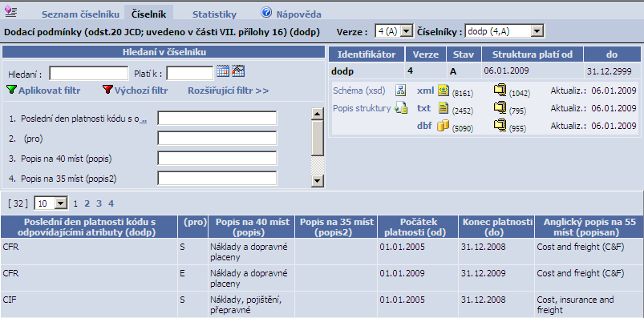644x318 pixels.
Task: Click the green funnel Aplikovat filtr icon
Action: (11, 90)
